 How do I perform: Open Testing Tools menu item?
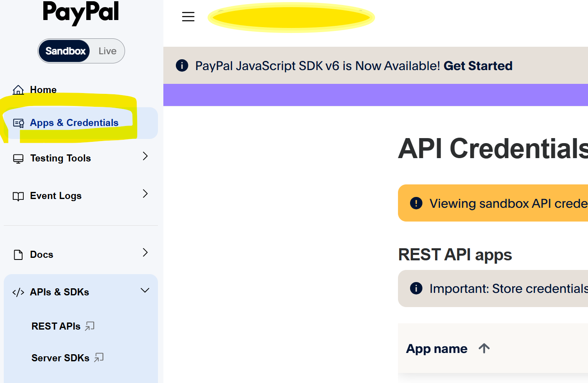coord(60,158)
